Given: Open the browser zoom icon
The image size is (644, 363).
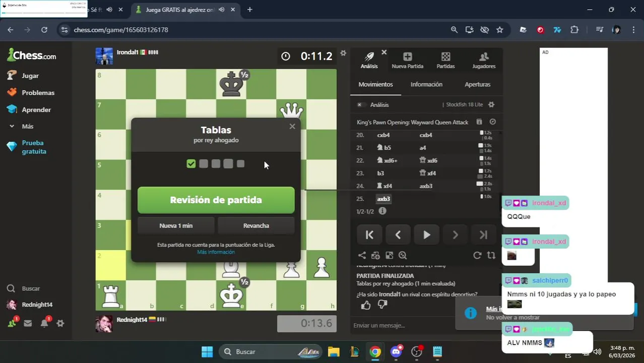Looking at the screenshot, I should click(454, 30).
